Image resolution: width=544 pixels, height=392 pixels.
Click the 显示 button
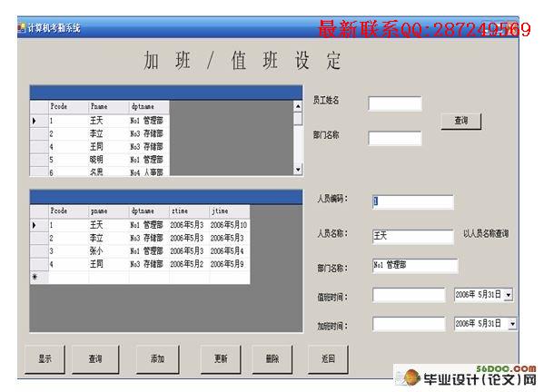click(45, 359)
